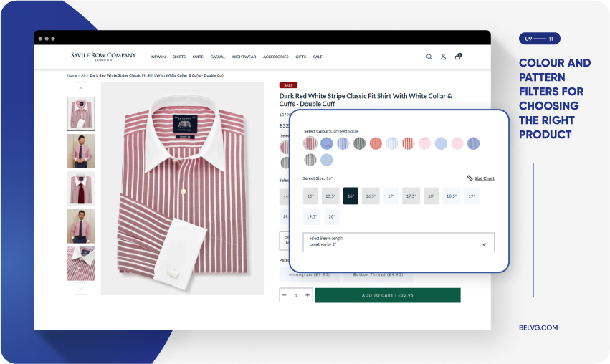This screenshot has width=610, height=364.
Task: Click the Button Thread (£9.95) button
Action: coord(378,275)
